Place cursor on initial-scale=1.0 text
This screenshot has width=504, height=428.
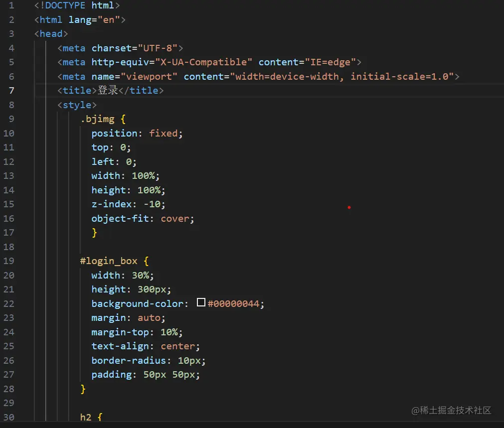[399, 76]
